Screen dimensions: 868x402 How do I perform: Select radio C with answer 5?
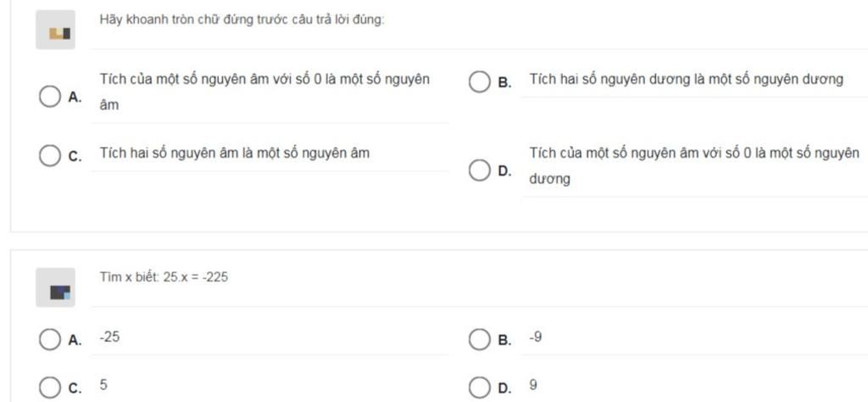(x=49, y=388)
